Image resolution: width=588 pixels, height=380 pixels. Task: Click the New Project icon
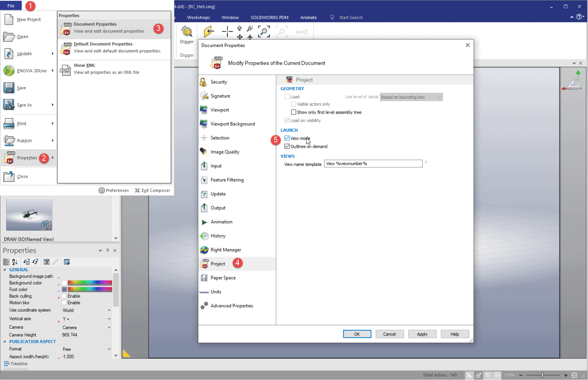click(x=9, y=19)
